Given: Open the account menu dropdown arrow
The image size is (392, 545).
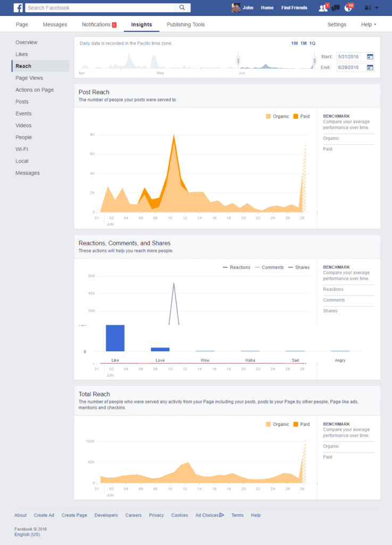Looking at the screenshot, I should coord(377,8).
